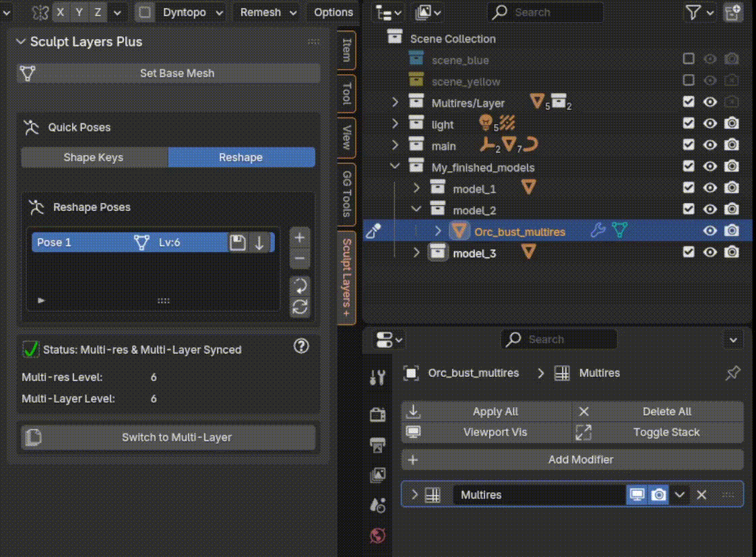Click reset pose curved arrow icon
The width and height of the screenshot is (756, 557).
[x=299, y=286]
